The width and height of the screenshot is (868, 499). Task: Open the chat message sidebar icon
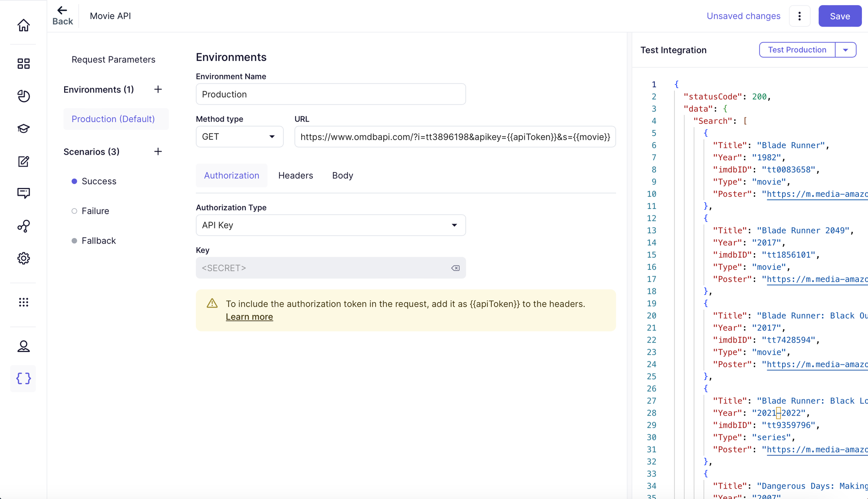coord(23,193)
